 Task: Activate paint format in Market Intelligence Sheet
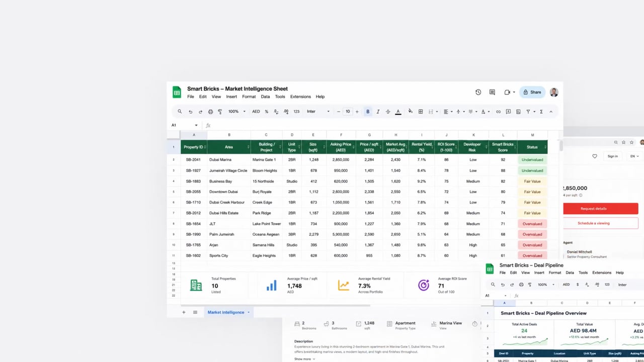tap(220, 112)
